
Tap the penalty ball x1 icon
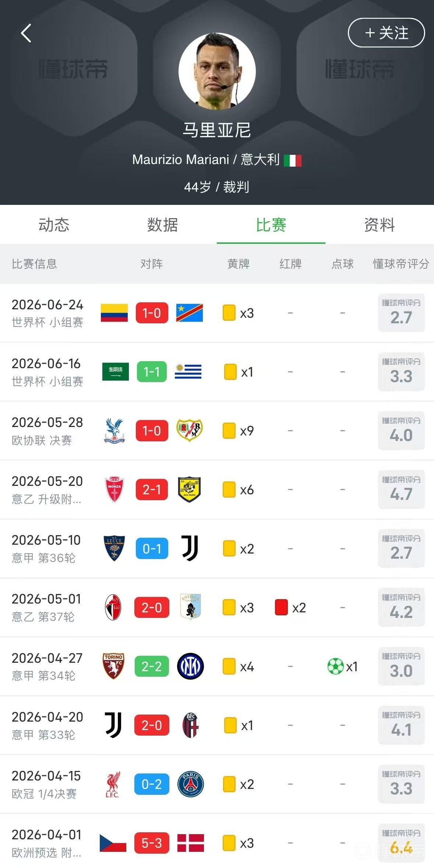coord(343,666)
